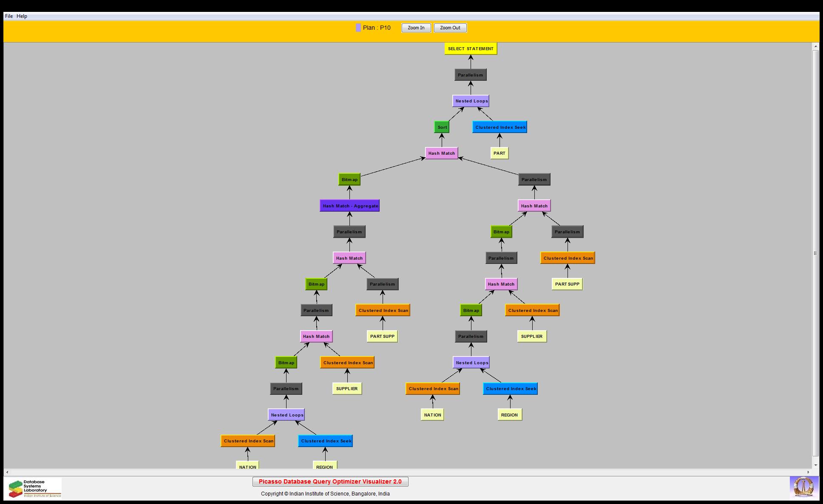Select the top Nested Loops node
This screenshot has width=823, height=504.
pyautogui.click(x=471, y=101)
